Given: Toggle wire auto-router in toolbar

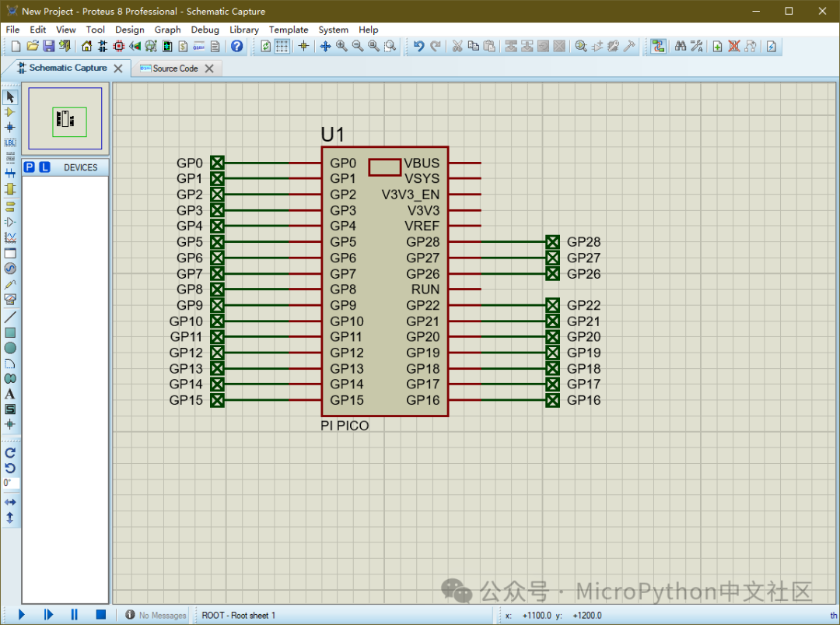Looking at the screenshot, I should pos(659,47).
